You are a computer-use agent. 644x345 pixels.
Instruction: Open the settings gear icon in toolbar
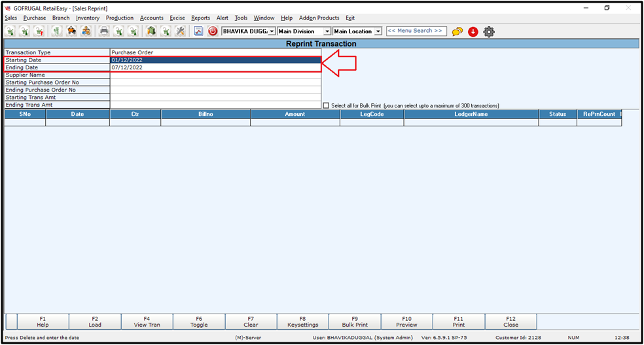coord(489,31)
